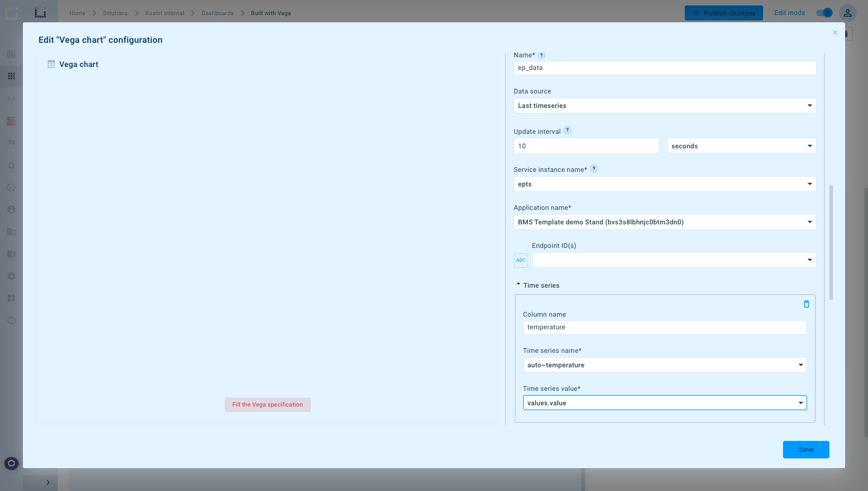Viewport: 868px width, 491px height.
Task: Open the Name field help tooltip
Action: point(541,55)
